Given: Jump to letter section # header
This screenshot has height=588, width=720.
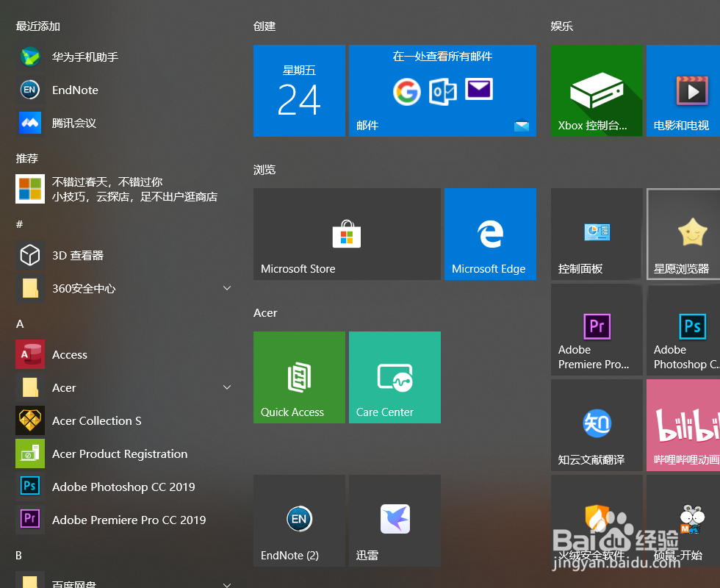Looking at the screenshot, I should 19,224.
